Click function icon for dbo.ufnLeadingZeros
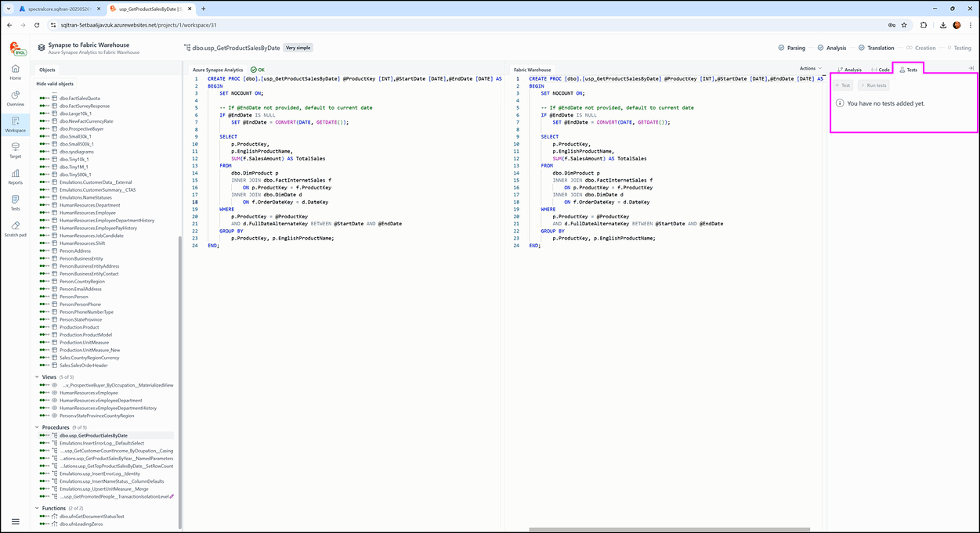The image size is (980, 533). [x=55, y=524]
